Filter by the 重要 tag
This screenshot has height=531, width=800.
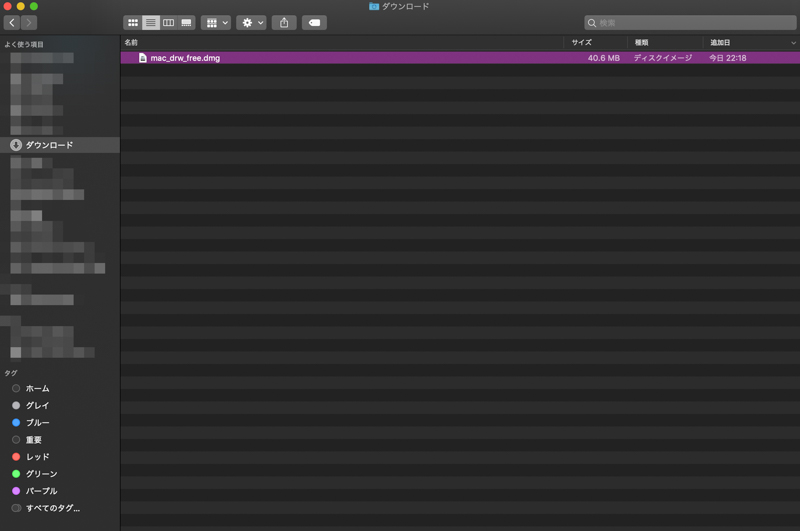34,440
